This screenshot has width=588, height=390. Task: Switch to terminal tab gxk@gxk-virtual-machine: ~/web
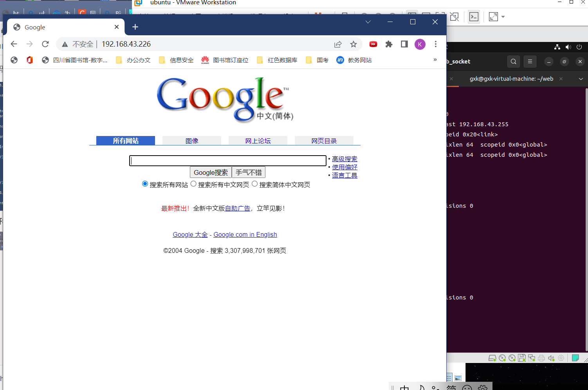511,79
